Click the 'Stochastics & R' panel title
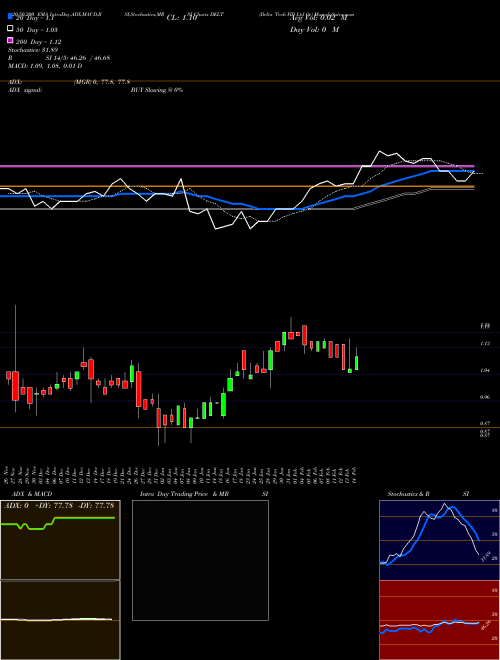The width and height of the screenshot is (500, 660). click(408, 494)
